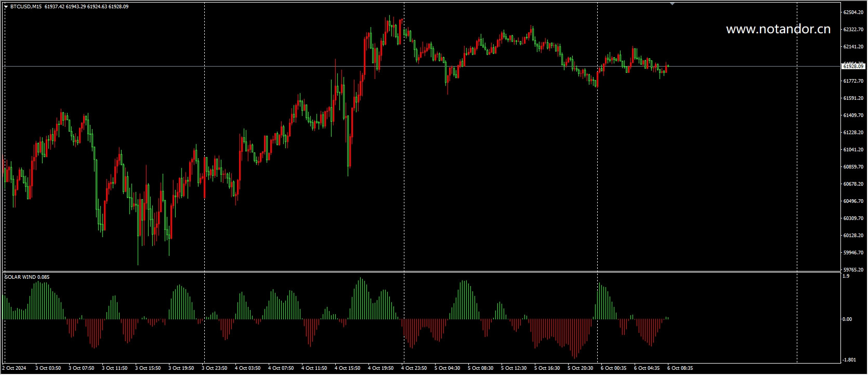Click the indicator scale 1.9 top label
This screenshot has width=868, height=375.
[846, 276]
